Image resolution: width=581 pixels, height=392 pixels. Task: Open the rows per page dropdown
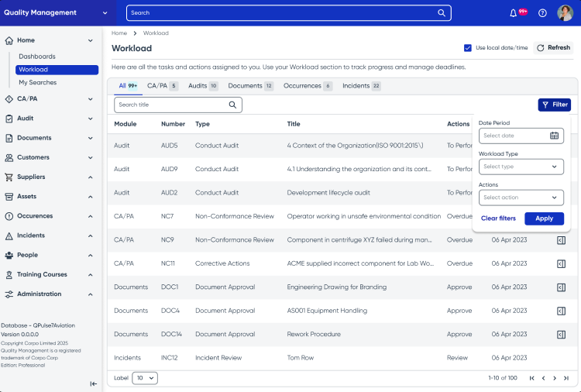tap(145, 378)
